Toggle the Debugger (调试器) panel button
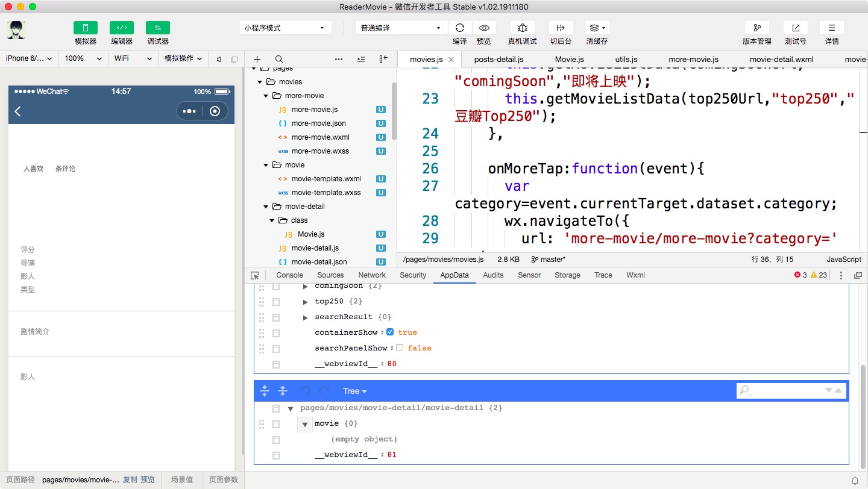 (x=158, y=28)
